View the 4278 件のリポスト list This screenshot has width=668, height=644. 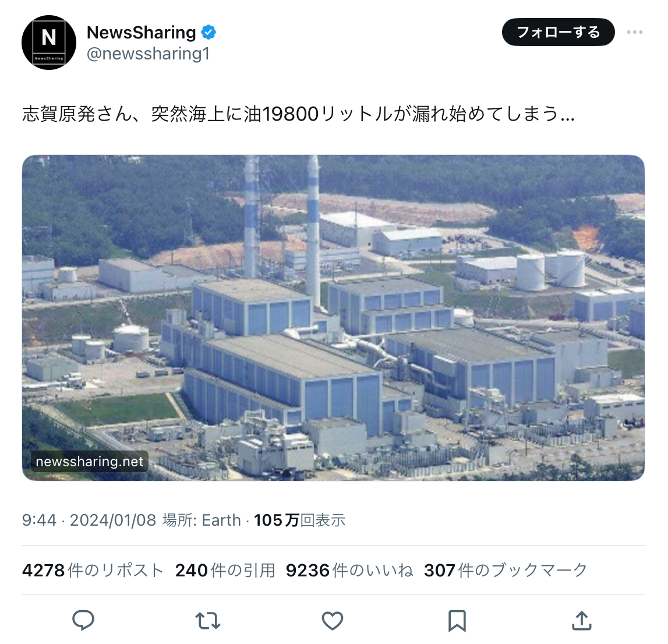(x=93, y=570)
